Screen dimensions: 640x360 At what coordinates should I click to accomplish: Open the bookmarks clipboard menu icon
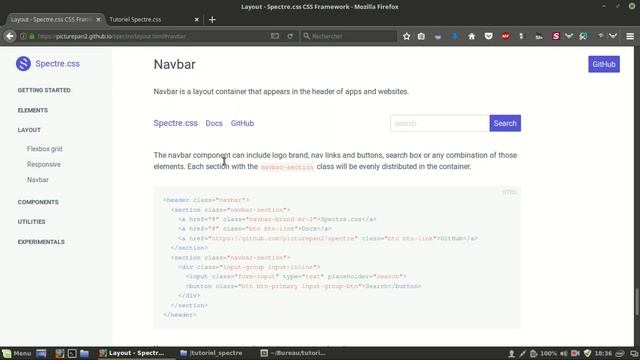coord(421,36)
